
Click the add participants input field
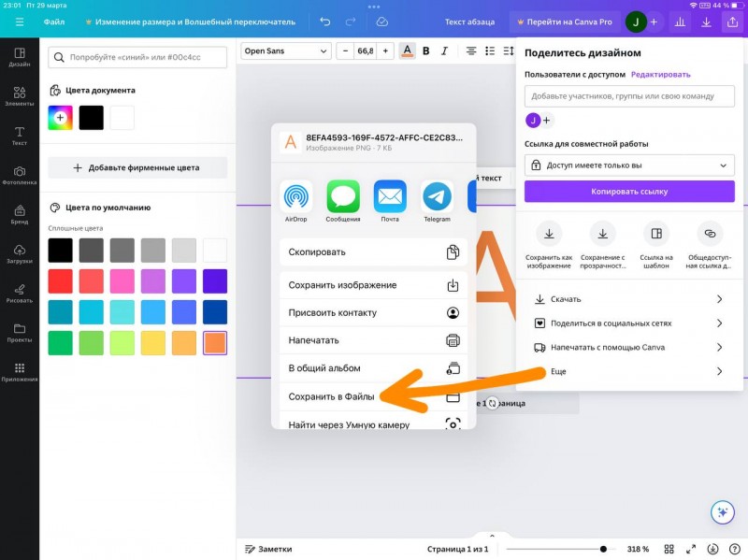tap(629, 96)
